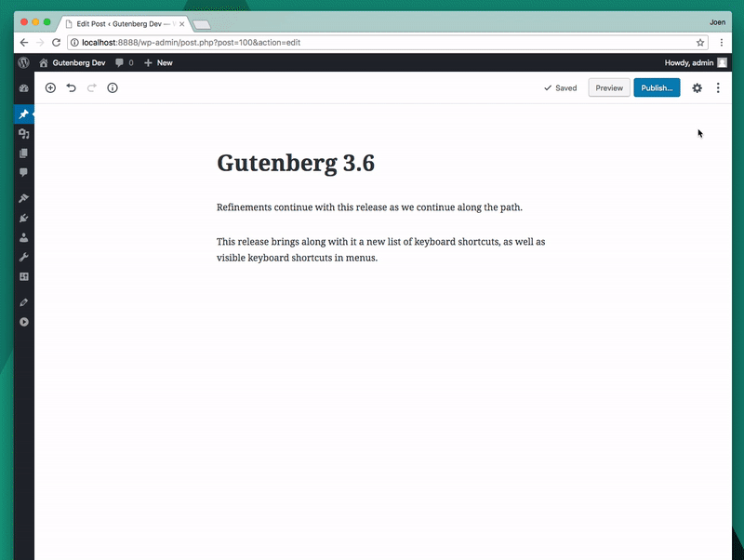Click the redo arrow icon

(x=91, y=87)
